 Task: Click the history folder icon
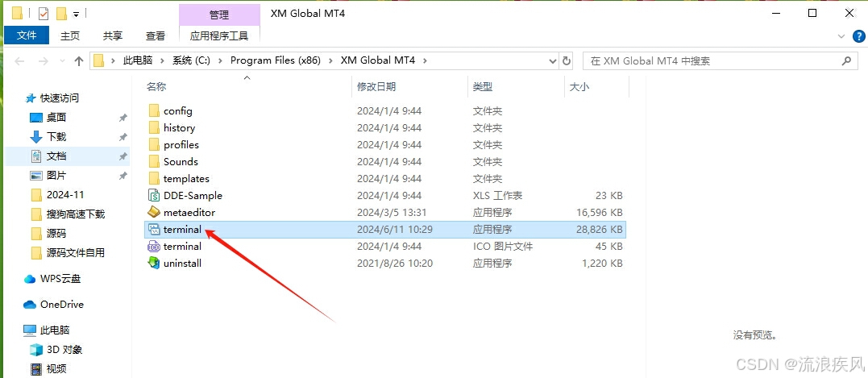tap(154, 128)
